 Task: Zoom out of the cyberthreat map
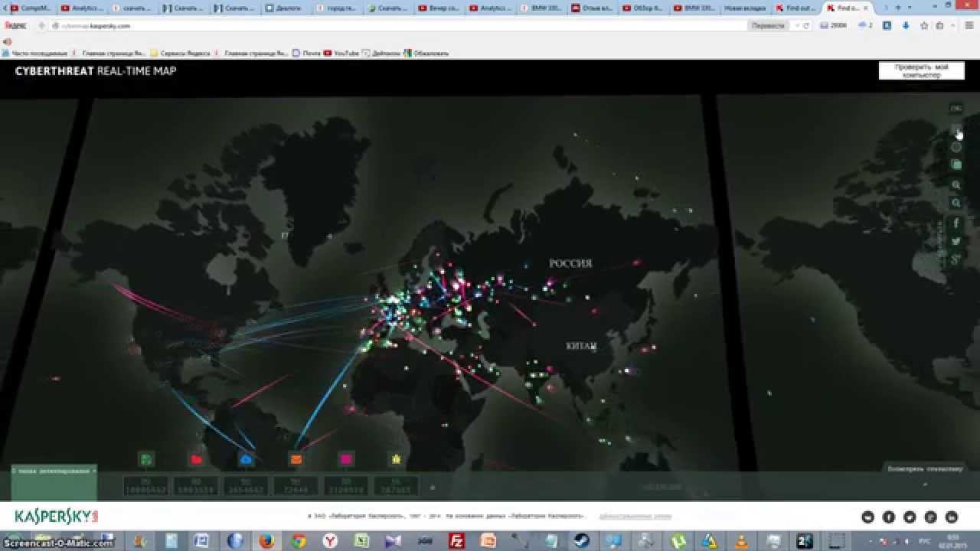coord(956,204)
